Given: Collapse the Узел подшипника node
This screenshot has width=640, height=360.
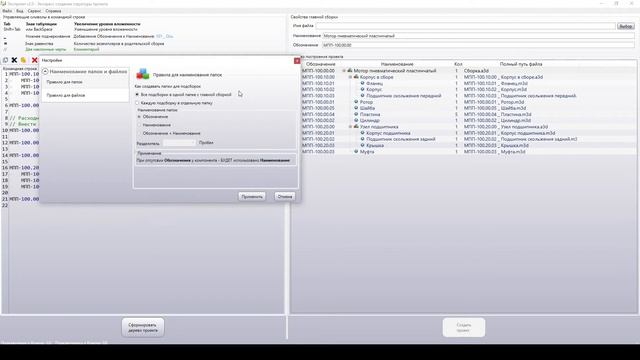Looking at the screenshot, I should tap(350, 127).
